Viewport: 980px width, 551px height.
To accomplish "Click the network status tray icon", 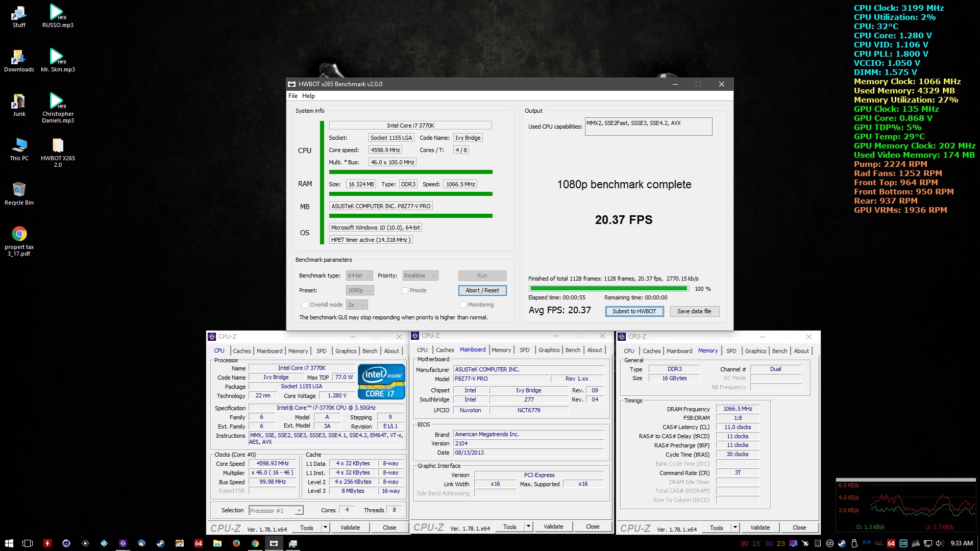I will click(928, 543).
